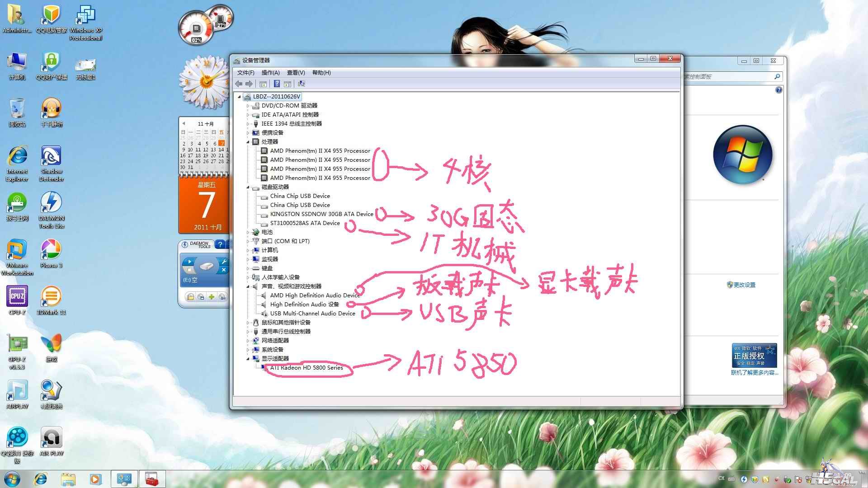Viewport: 868px width, 488px height.
Task: Click the scan for hardware changes icon
Action: [x=302, y=84]
